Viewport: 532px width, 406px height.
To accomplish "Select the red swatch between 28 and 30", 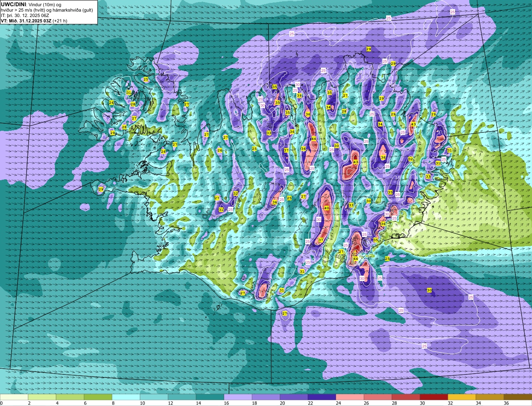I will 406,397.
